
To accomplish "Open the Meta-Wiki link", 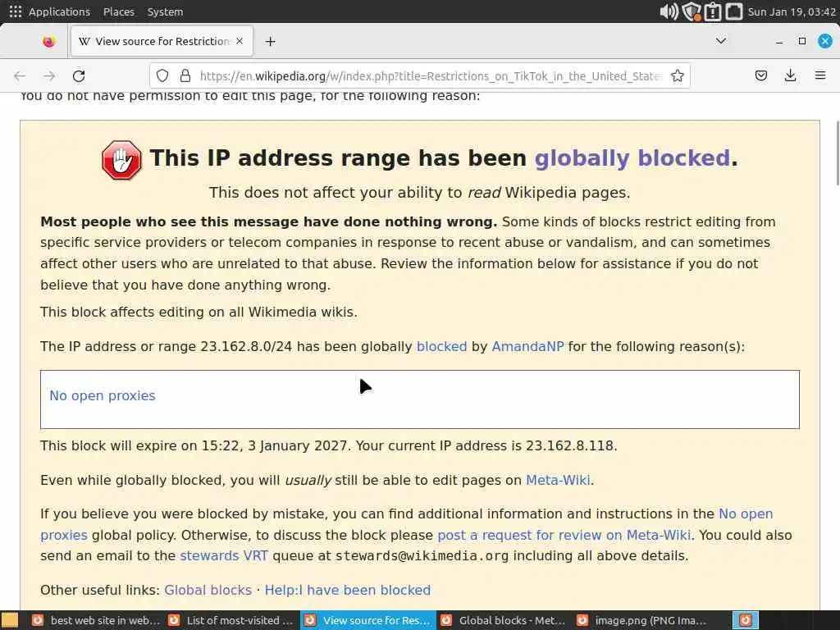I will [x=558, y=480].
